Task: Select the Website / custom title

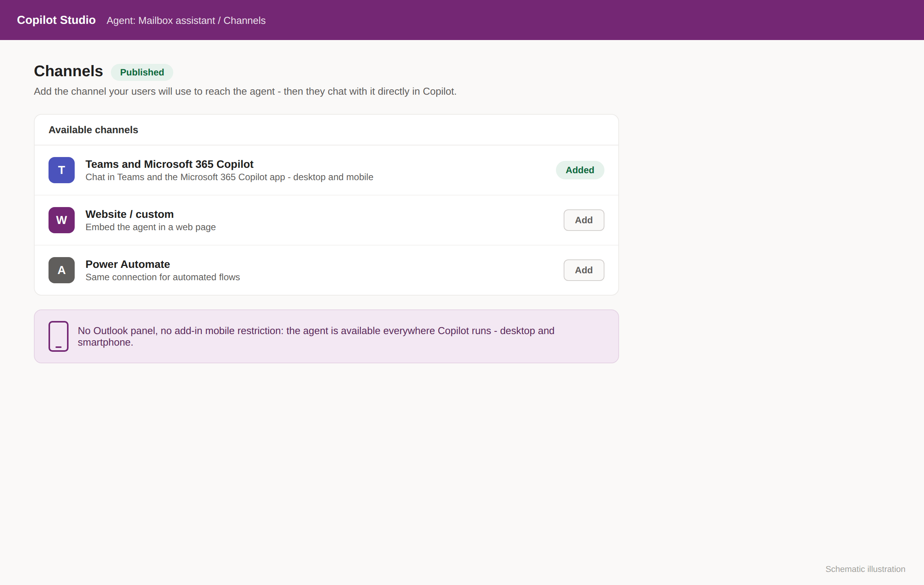Action: [129, 214]
